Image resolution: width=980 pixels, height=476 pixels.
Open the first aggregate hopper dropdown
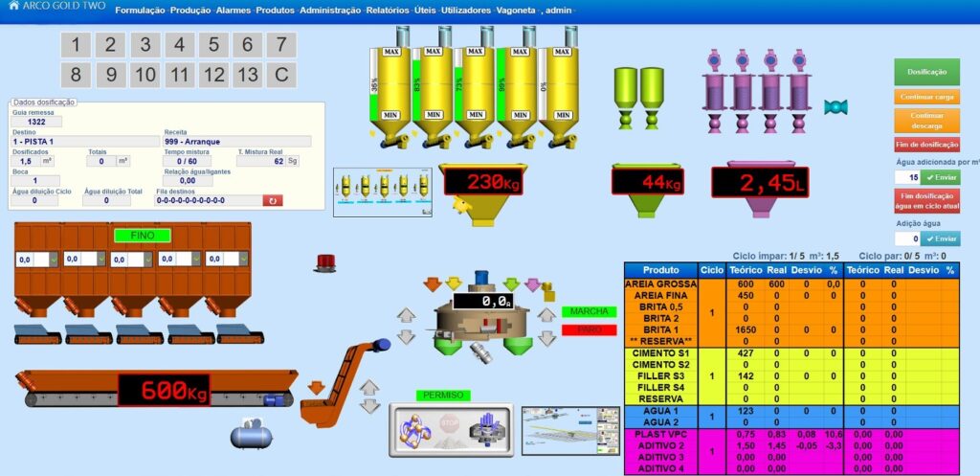point(53,259)
